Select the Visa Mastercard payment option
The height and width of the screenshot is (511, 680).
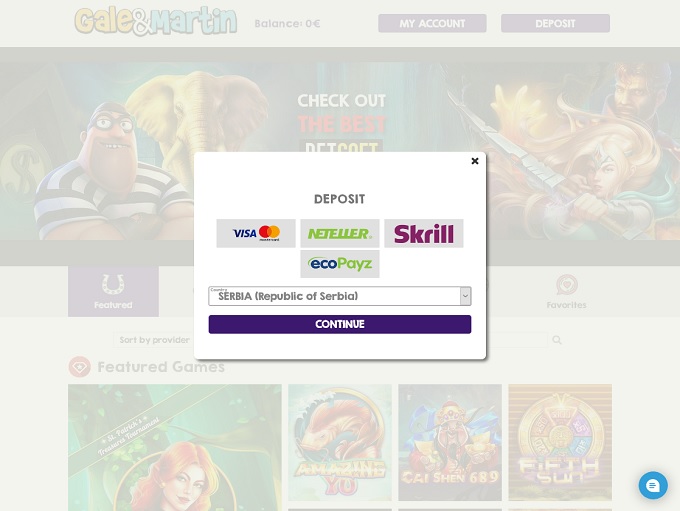click(x=256, y=233)
